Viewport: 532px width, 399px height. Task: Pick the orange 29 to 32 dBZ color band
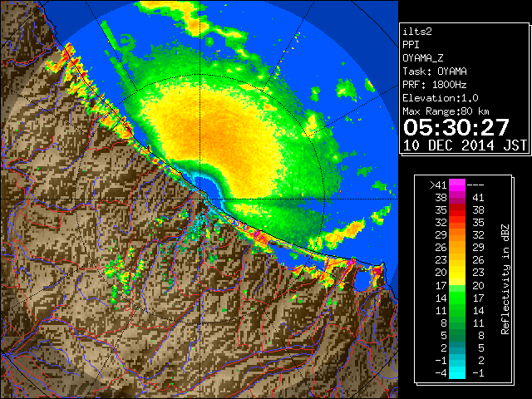pyautogui.click(x=457, y=235)
